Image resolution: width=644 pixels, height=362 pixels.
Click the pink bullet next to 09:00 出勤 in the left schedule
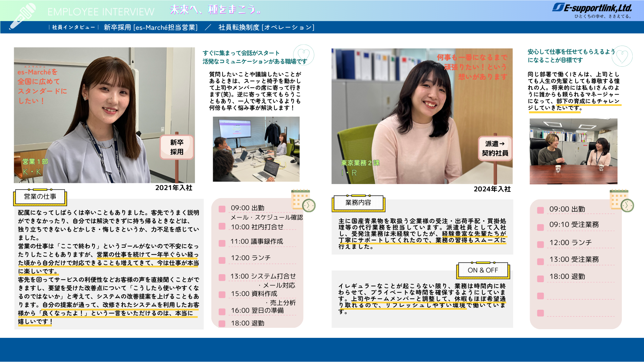[222, 209]
